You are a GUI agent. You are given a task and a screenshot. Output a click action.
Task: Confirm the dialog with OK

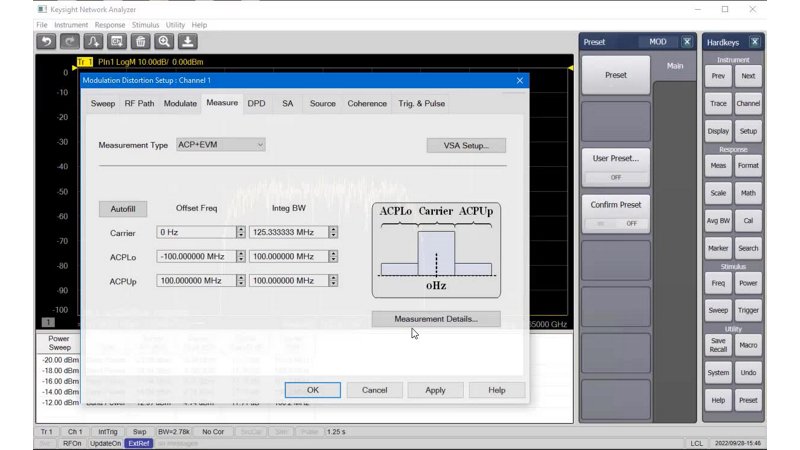(x=313, y=390)
